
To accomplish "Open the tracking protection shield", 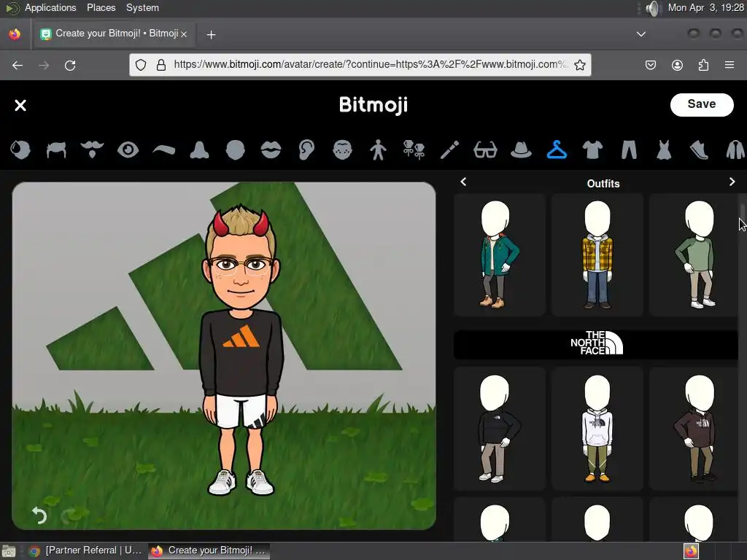I will (141, 65).
